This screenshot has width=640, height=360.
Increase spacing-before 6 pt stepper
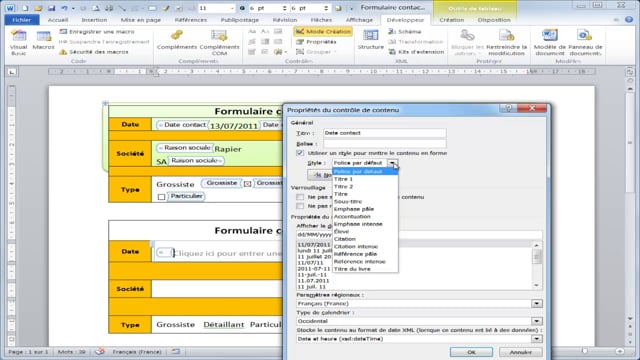[x=284, y=6]
